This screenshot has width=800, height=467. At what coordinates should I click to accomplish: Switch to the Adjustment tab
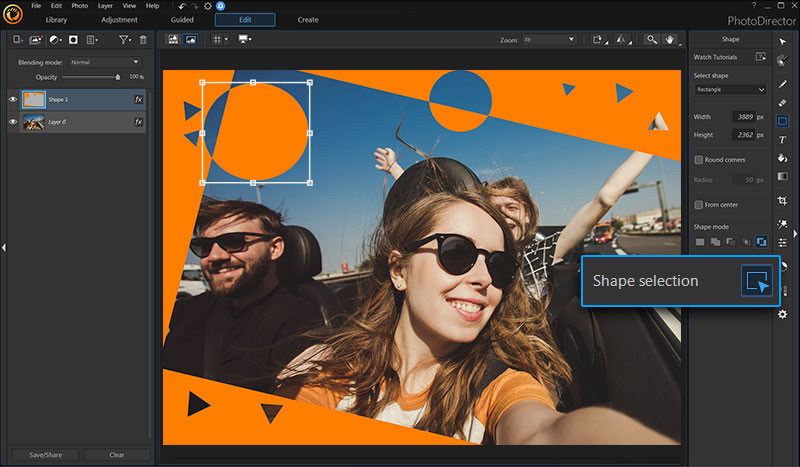[x=119, y=20]
